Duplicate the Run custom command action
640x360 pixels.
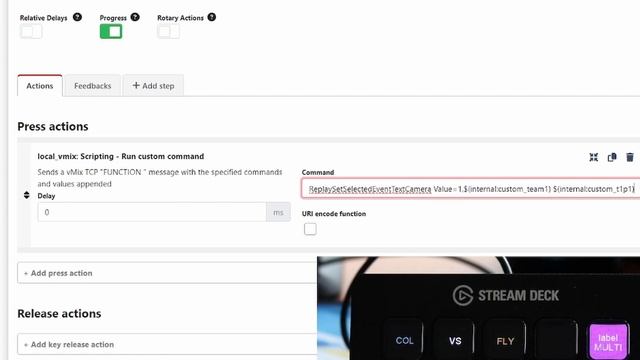[612, 157]
